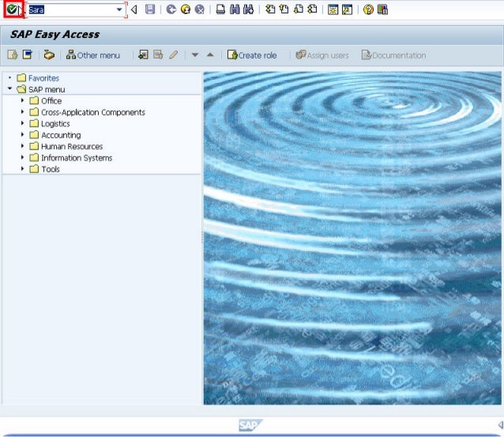
Task: Expand the Tools folder arrow
Action: 22,168
